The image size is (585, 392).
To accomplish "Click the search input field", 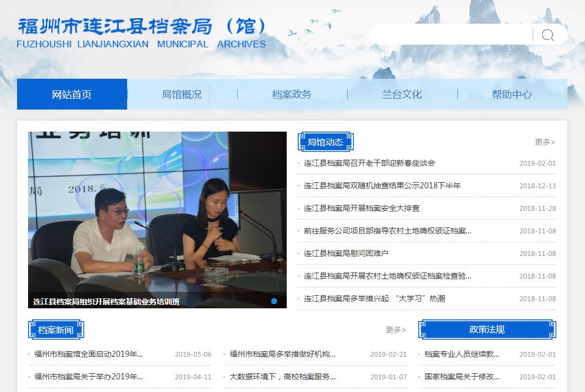I will (451, 35).
